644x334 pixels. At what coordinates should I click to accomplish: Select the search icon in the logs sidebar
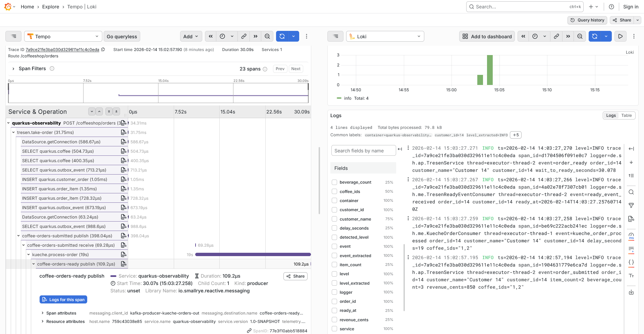(x=631, y=192)
